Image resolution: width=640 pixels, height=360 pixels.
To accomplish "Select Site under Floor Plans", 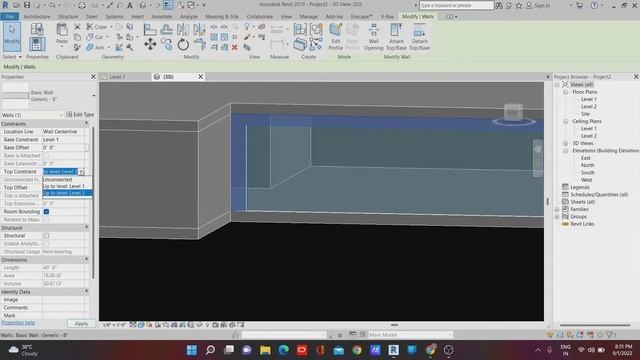I will (585, 114).
